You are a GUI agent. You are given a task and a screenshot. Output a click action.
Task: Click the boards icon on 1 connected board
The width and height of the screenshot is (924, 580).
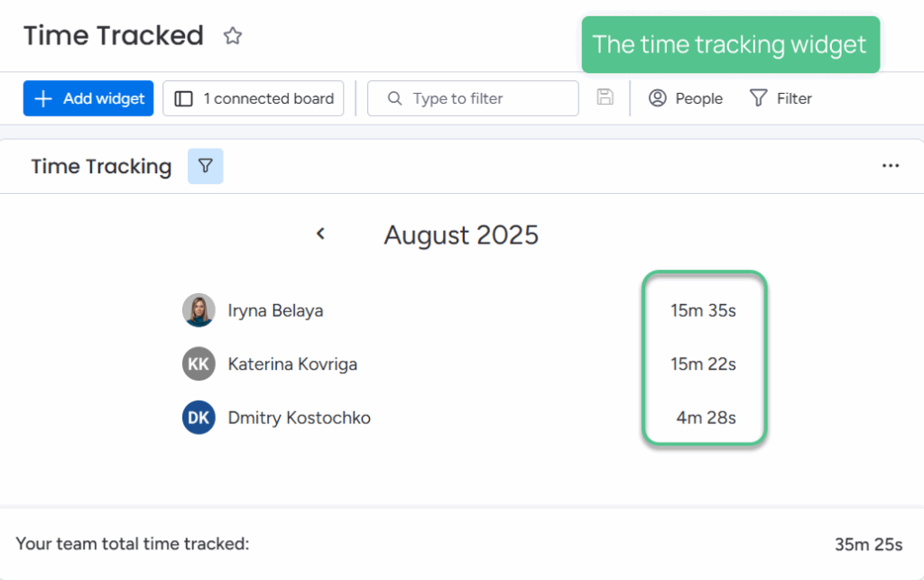(x=183, y=97)
